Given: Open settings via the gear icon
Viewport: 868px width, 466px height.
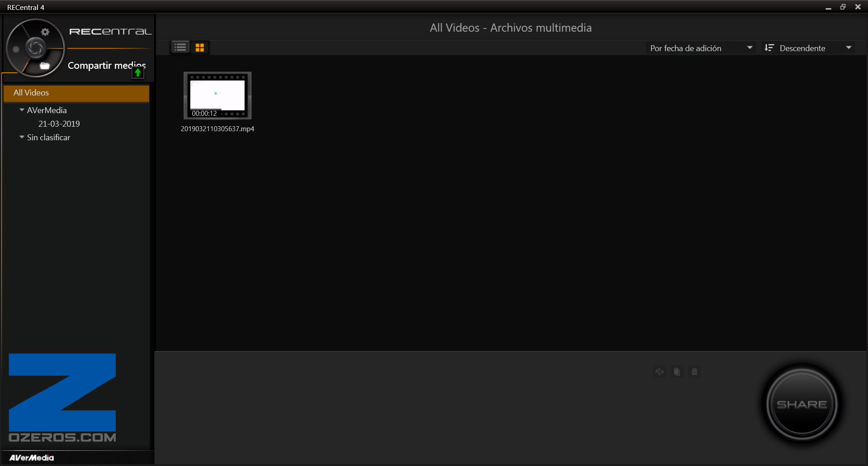Looking at the screenshot, I should click(45, 32).
